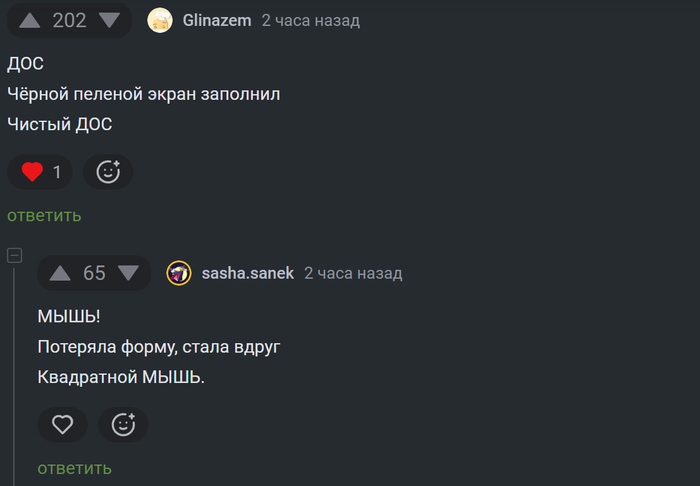This screenshot has width=700, height=486.
Task: Collapse the reply thread with minus box
Action: click(15, 256)
